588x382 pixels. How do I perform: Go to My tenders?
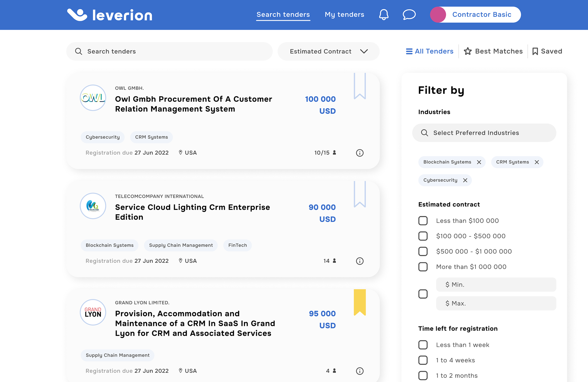click(x=344, y=15)
